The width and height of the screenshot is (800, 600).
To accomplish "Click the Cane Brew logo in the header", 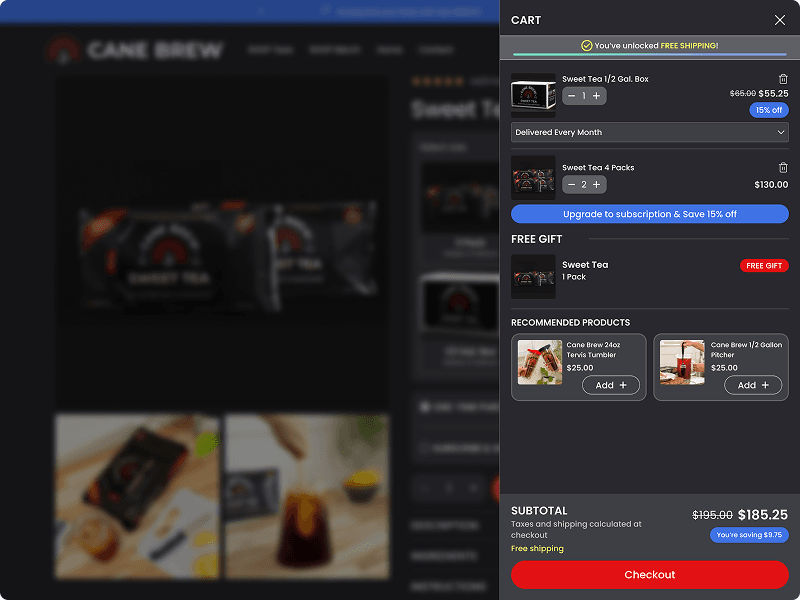I will (134, 50).
